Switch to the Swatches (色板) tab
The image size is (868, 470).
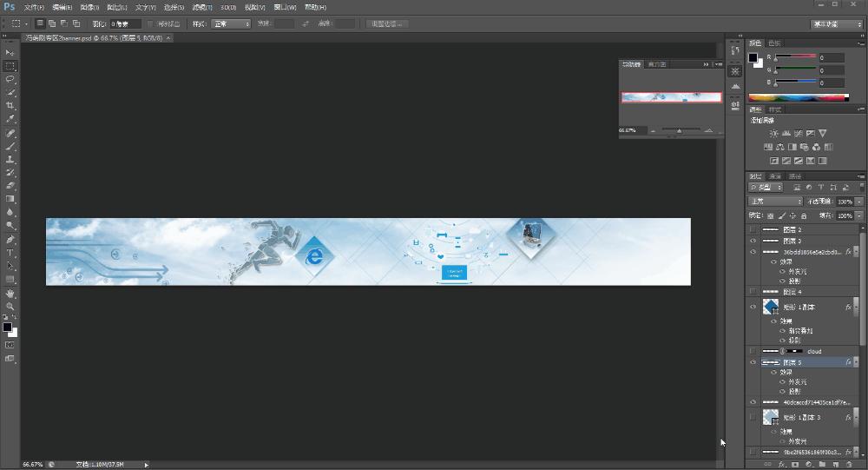tap(774, 43)
